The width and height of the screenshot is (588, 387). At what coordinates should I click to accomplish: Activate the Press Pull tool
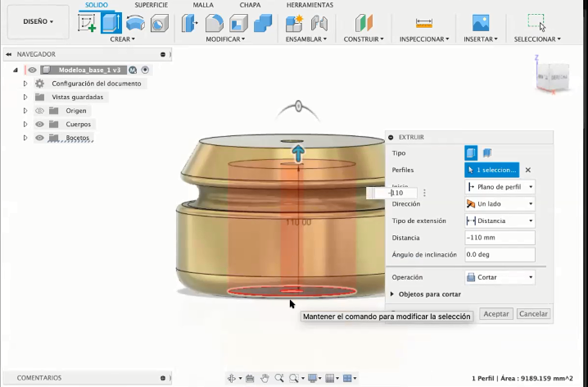(190, 23)
